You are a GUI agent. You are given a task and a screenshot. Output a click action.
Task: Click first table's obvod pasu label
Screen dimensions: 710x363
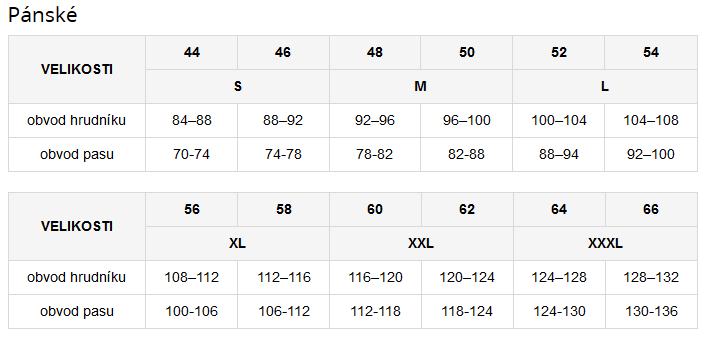(x=77, y=154)
